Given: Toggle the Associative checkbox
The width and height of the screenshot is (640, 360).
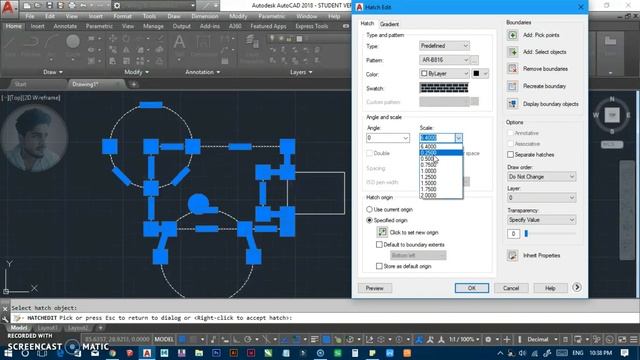Looking at the screenshot, I should 510,144.
